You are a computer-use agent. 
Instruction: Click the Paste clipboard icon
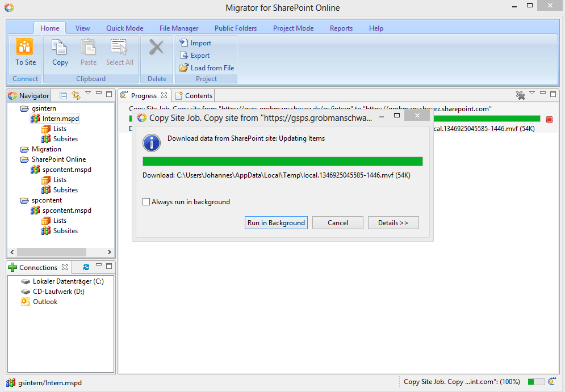(x=88, y=48)
